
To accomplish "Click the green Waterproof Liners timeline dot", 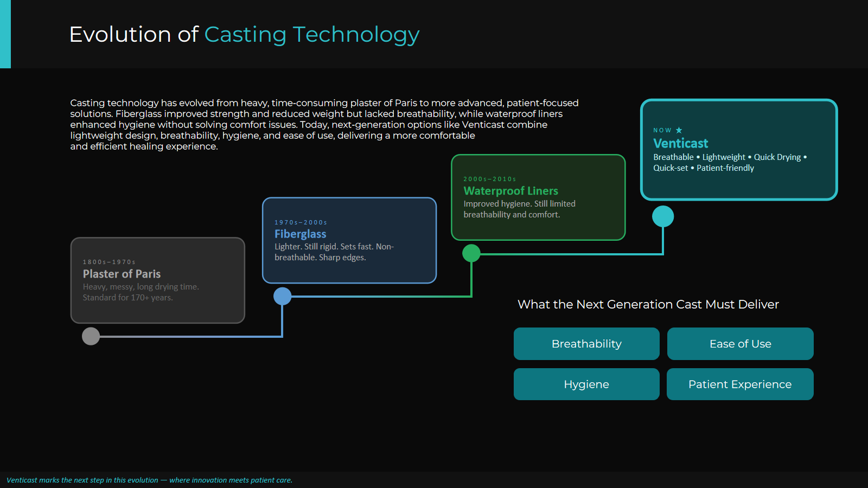I will (x=471, y=253).
